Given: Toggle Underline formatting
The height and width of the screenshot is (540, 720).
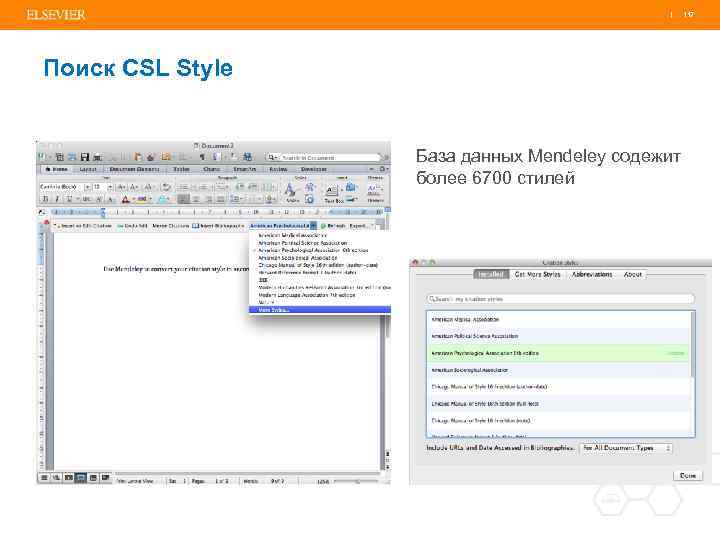Looking at the screenshot, I should point(69,199).
